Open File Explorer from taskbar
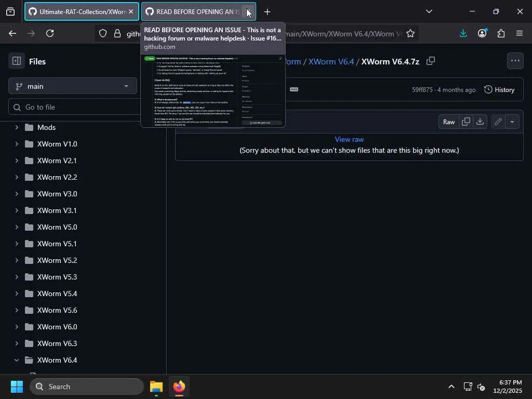Image resolution: width=532 pixels, height=399 pixels. point(156,387)
